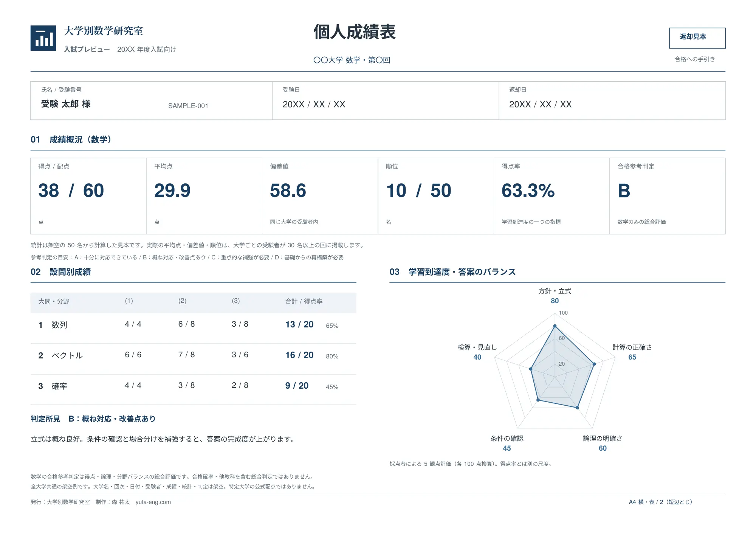Screen dimensions: 756x535
Task: Click the top radar data point for 方針・立式
Action: (x=555, y=326)
